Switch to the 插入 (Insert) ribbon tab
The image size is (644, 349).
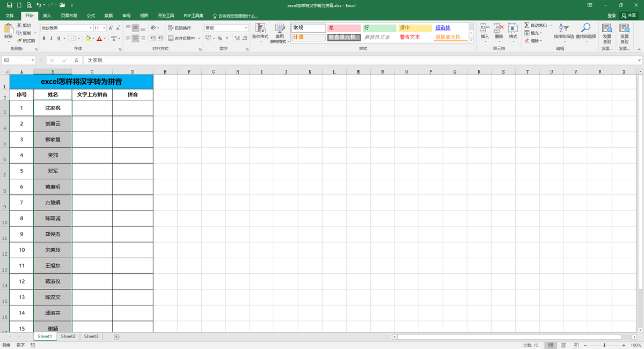point(47,16)
